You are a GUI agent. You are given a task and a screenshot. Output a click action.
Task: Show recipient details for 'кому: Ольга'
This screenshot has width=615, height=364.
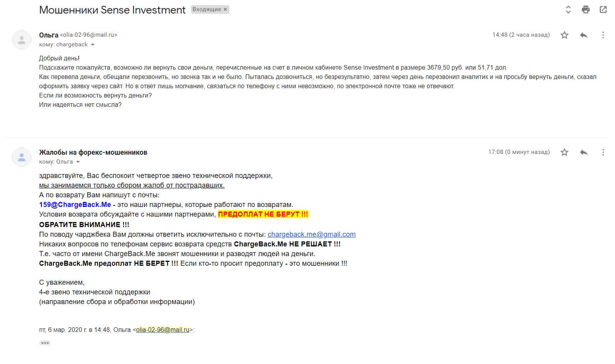click(78, 162)
